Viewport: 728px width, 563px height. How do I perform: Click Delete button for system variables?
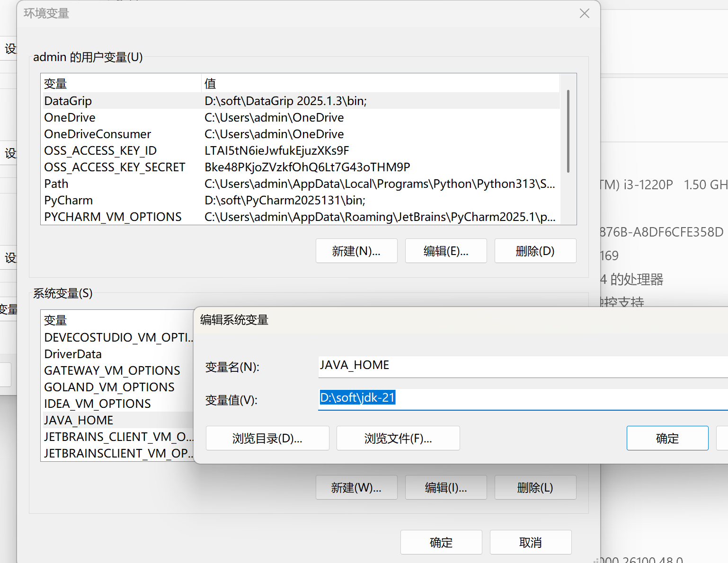[535, 487]
